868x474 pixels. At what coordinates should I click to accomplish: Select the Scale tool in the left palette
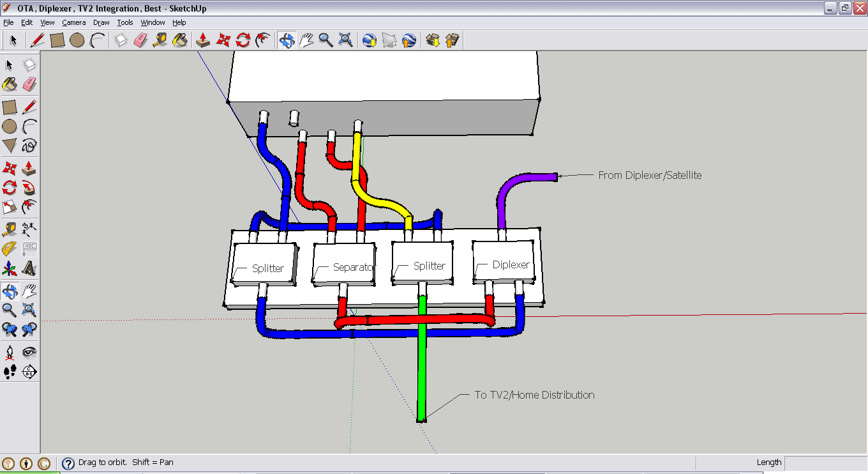[10, 208]
